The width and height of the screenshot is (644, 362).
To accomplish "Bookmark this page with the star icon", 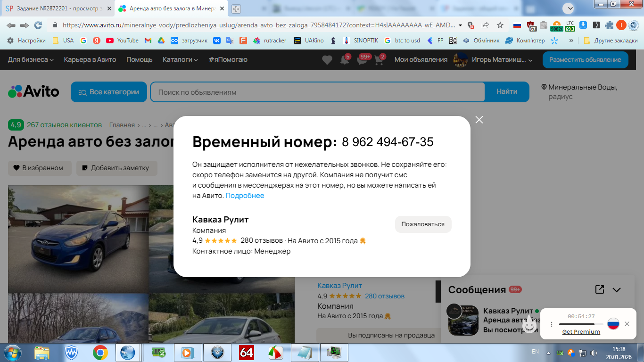I will [500, 25].
